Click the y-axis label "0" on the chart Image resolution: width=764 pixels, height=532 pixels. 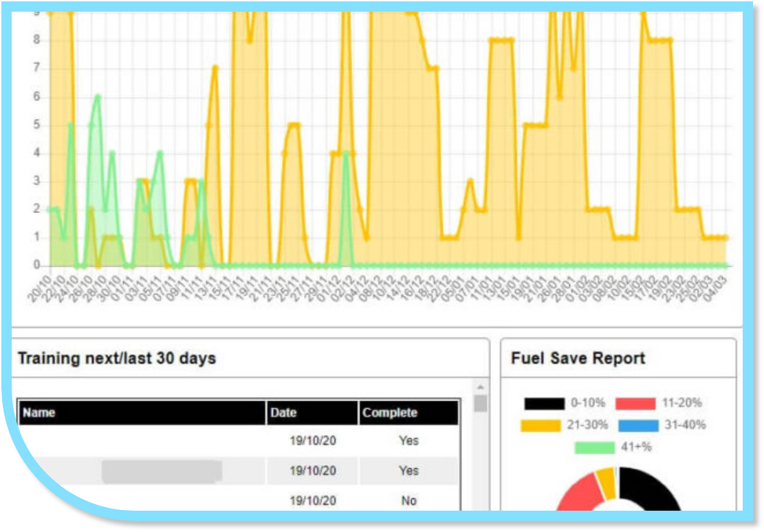point(36,265)
